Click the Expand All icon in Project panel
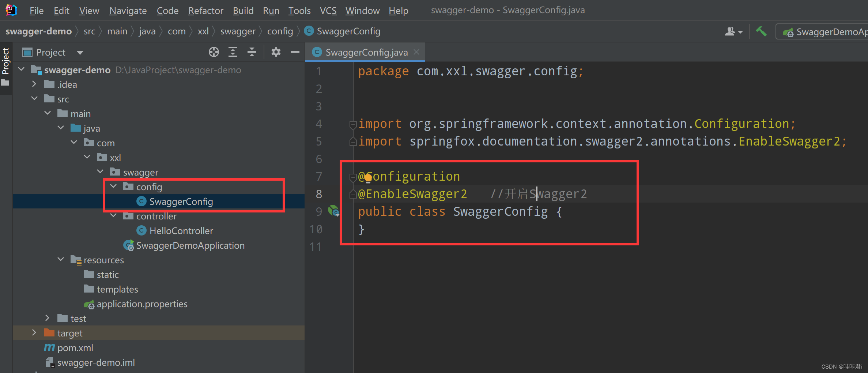 [x=233, y=52]
